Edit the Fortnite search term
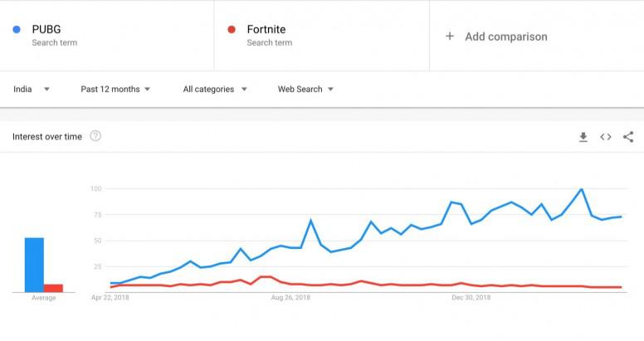 click(322, 36)
